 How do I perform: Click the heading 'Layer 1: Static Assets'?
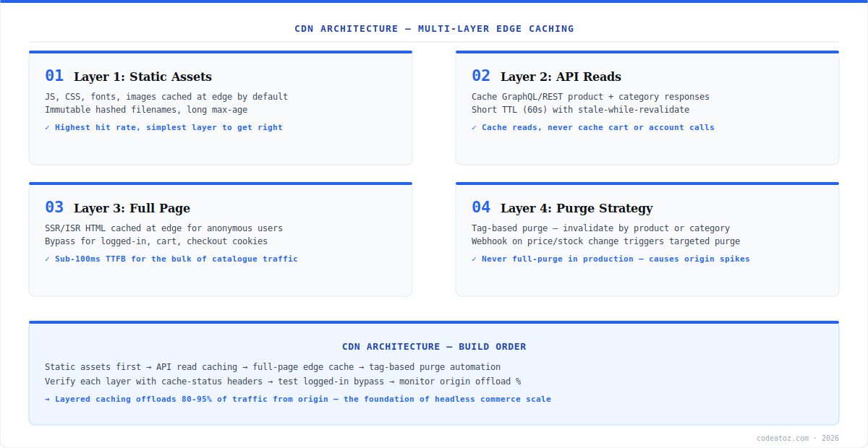pyautogui.click(x=142, y=77)
